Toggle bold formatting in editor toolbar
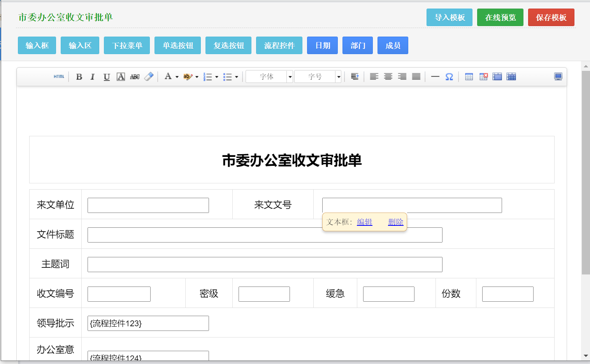 79,77
